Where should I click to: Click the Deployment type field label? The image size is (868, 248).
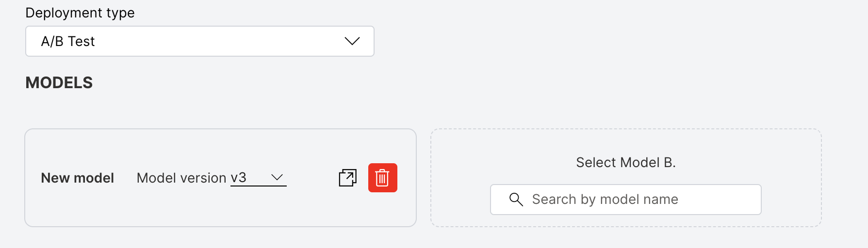[80, 13]
